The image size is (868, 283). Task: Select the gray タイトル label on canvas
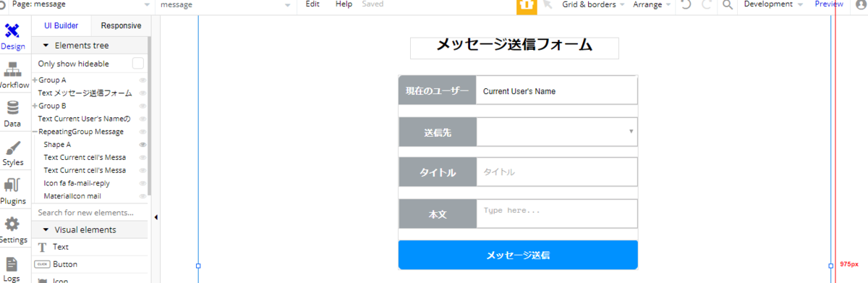click(x=438, y=172)
